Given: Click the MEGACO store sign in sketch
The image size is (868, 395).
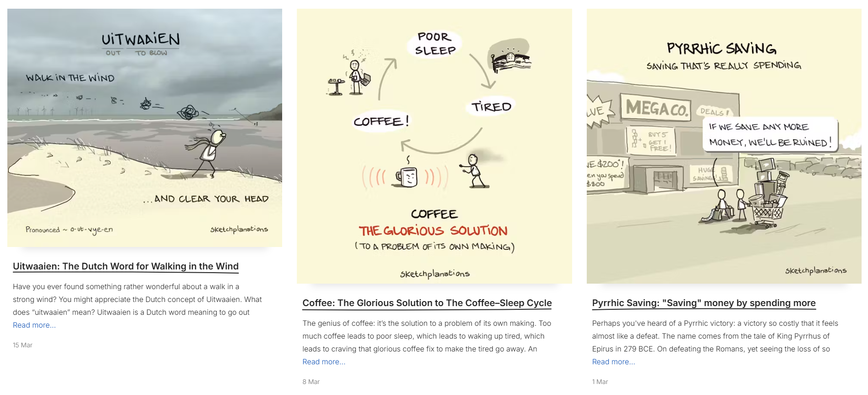Looking at the screenshot, I should 656,108.
